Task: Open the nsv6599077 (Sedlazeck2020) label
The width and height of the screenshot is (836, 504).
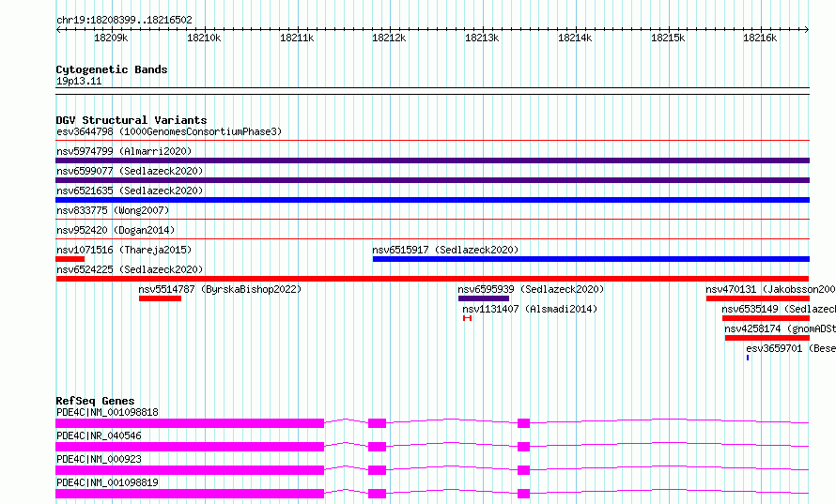Action: tap(130, 171)
